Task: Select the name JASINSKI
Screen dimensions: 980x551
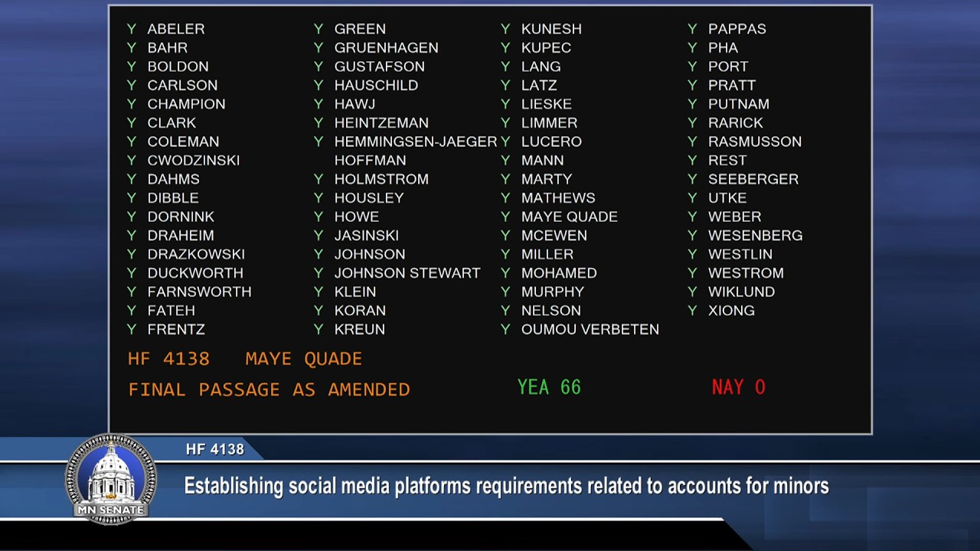Action: coord(367,235)
